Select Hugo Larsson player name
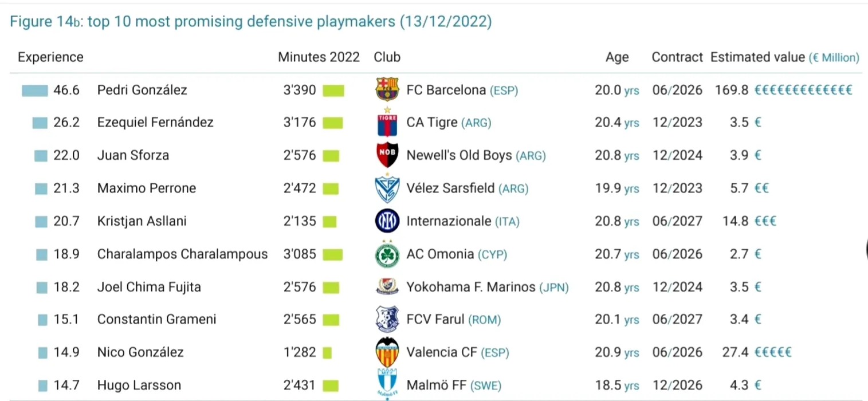Image resolution: width=868 pixels, height=401 pixels. (139, 386)
